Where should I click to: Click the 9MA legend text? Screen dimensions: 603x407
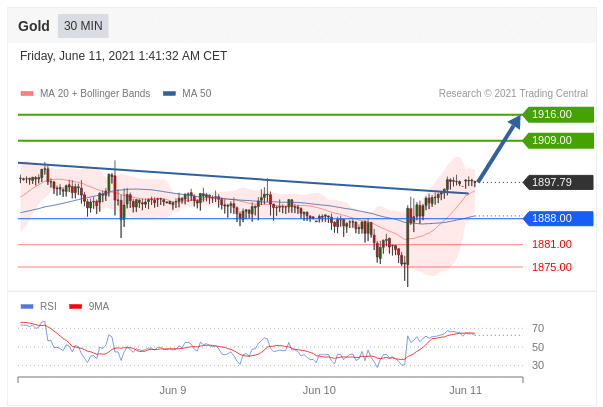coord(99,306)
